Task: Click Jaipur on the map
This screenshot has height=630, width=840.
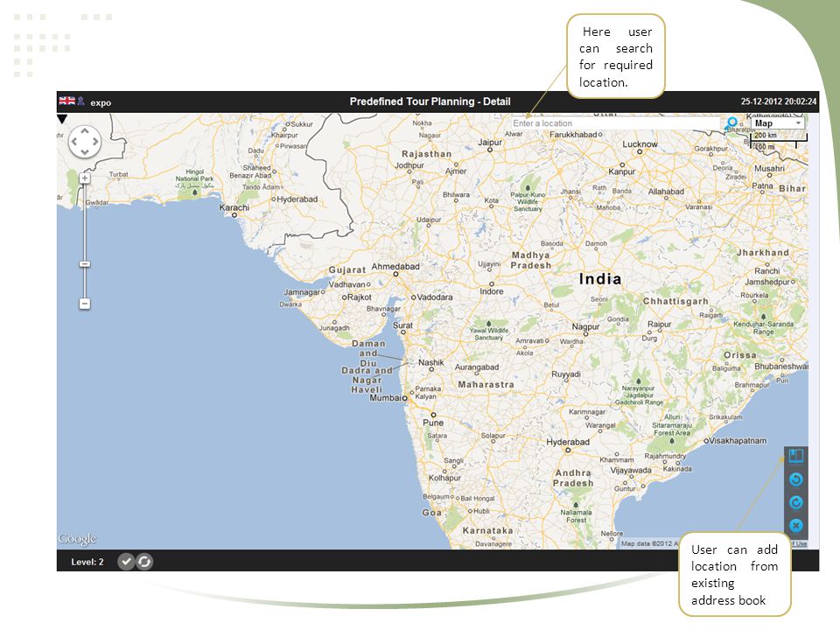Action: [x=490, y=142]
